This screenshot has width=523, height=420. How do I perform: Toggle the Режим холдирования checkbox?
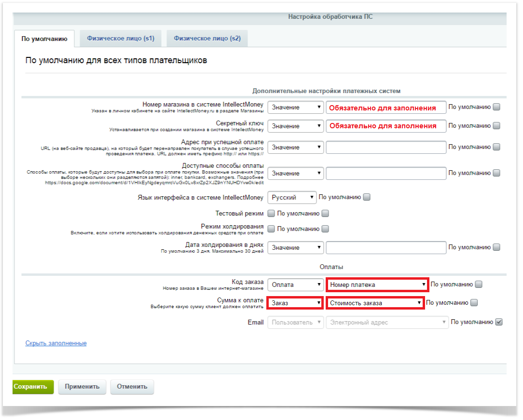pos(271,229)
